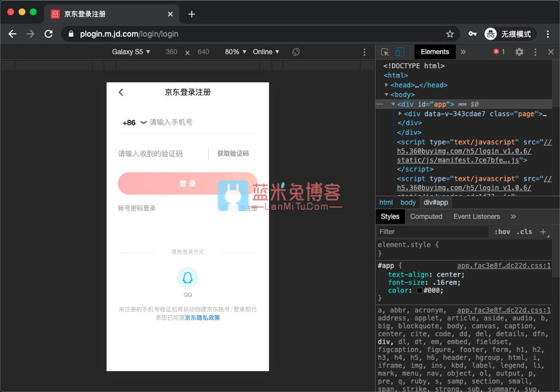
Task: Click 帐号密码登录 link
Action: (137, 208)
